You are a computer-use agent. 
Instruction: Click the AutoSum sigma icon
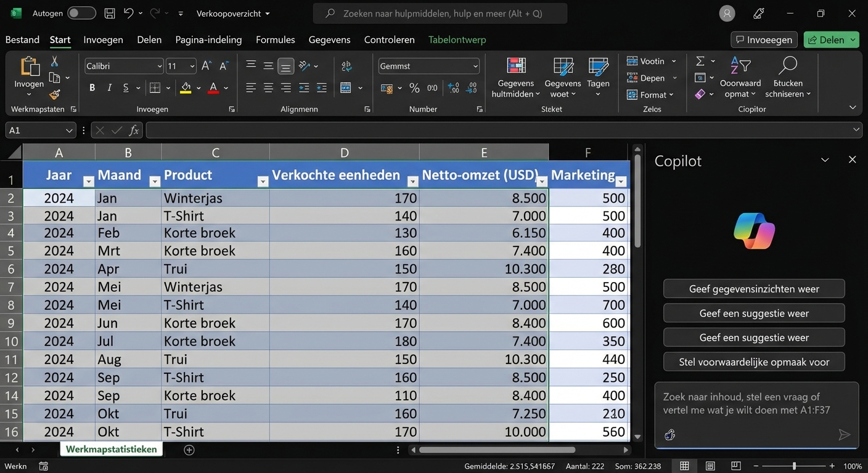[700, 60]
